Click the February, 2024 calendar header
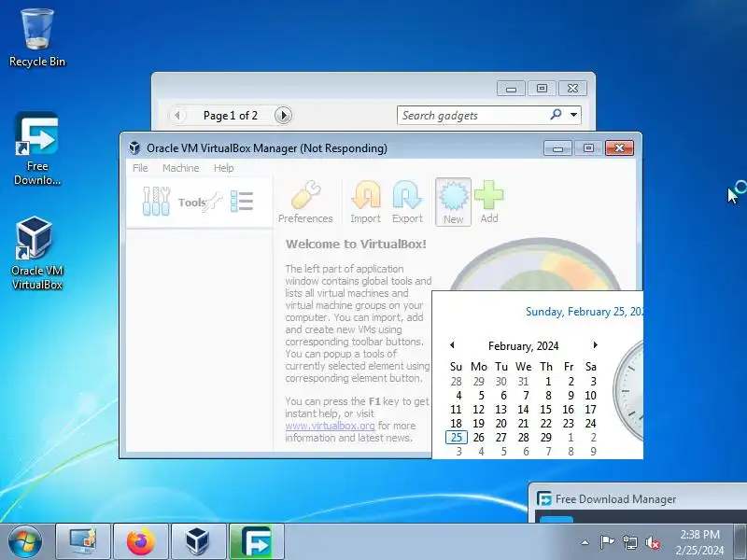The height and width of the screenshot is (560, 747). coord(523,346)
